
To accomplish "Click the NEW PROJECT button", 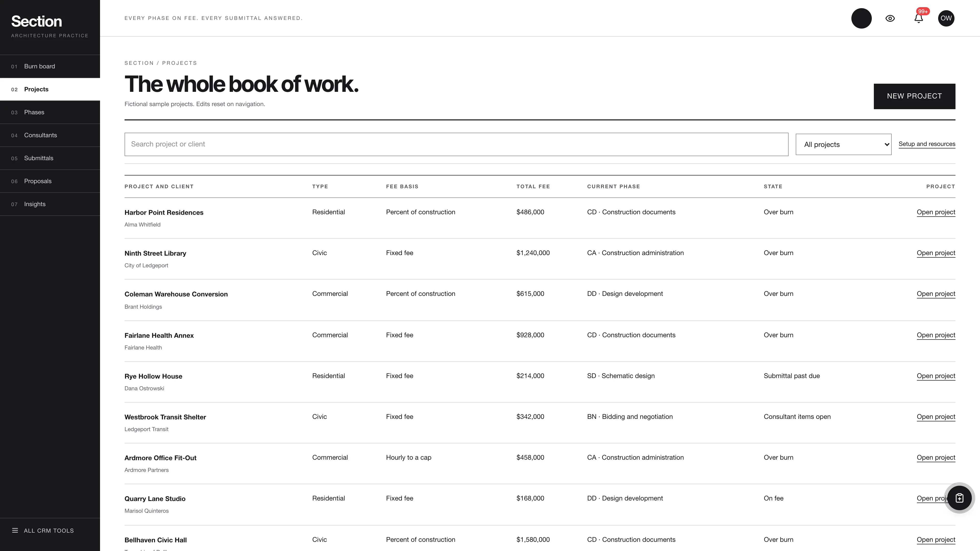I will pos(914,96).
